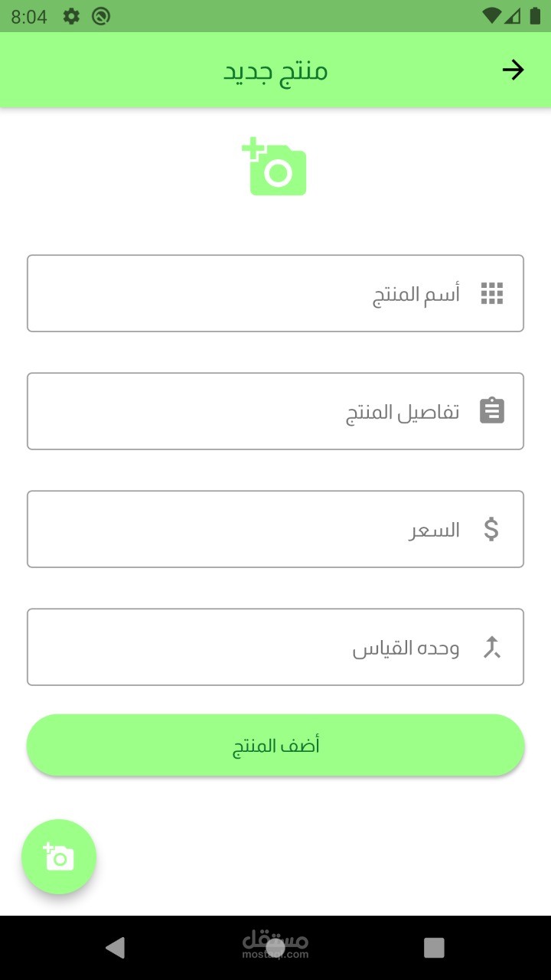Click the dollar sign icon beside السعر
Viewport: 551px width, 980px height.
[x=491, y=529]
